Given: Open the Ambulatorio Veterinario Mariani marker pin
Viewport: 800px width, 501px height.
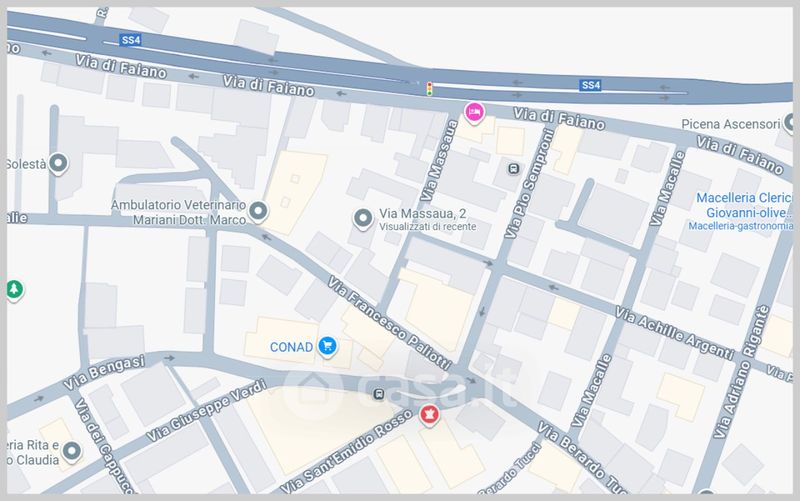Looking at the screenshot, I should [x=258, y=210].
